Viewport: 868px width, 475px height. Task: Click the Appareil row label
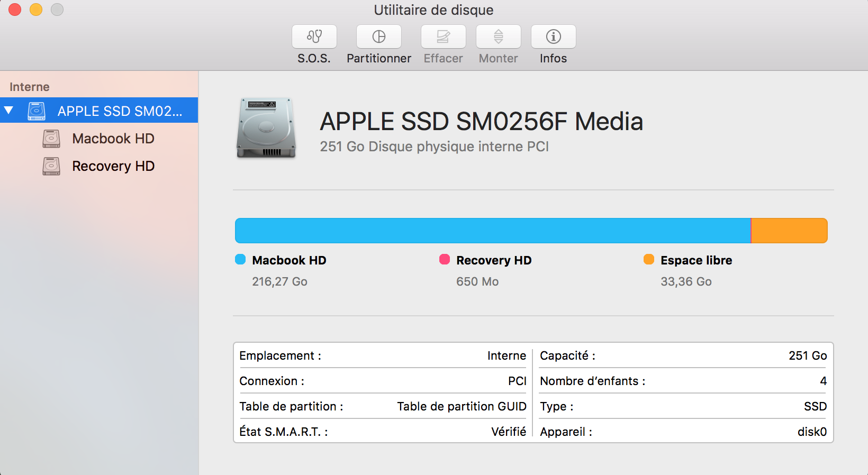tap(566, 432)
